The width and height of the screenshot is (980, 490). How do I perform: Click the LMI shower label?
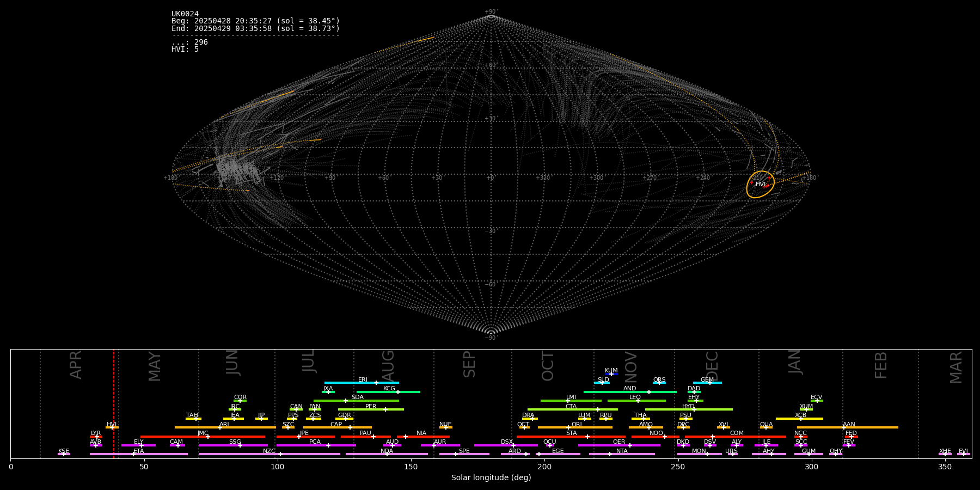click(x=571, y=397)
